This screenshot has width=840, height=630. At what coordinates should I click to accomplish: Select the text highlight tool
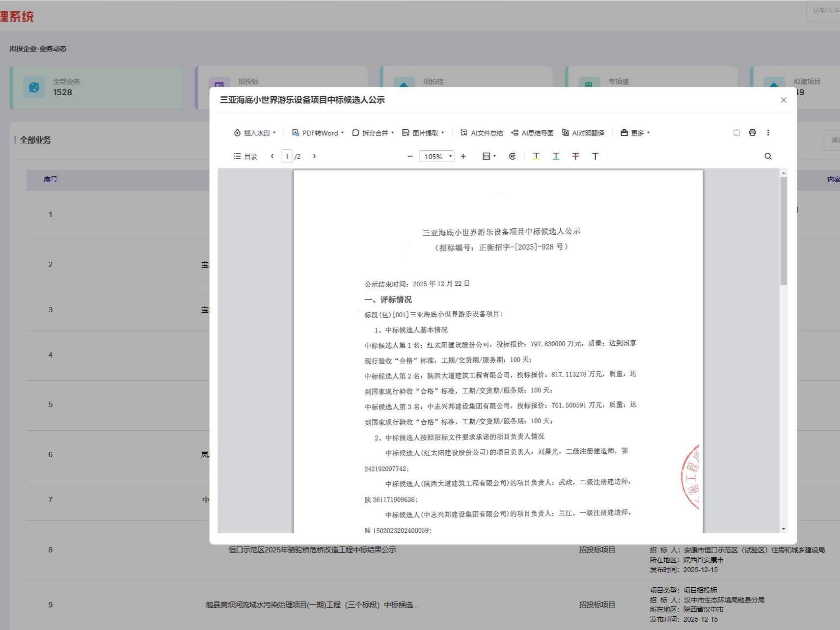(x=536, y=156)
